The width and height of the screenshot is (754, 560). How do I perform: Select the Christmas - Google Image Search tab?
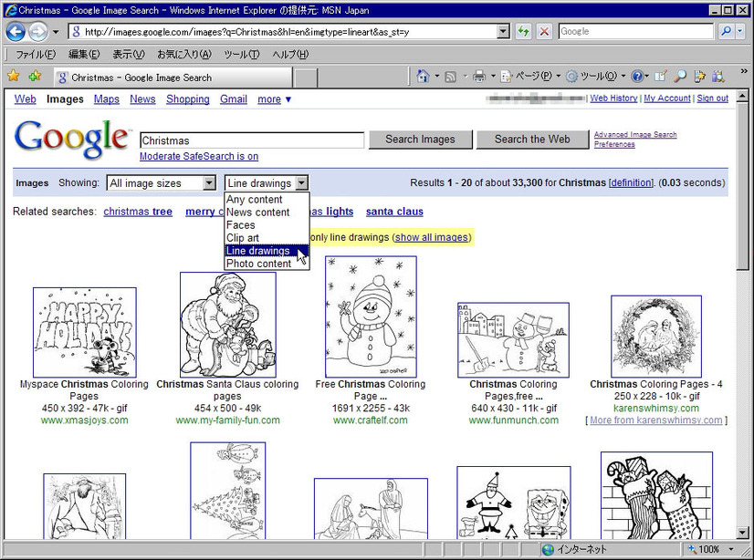coord(173,78)
